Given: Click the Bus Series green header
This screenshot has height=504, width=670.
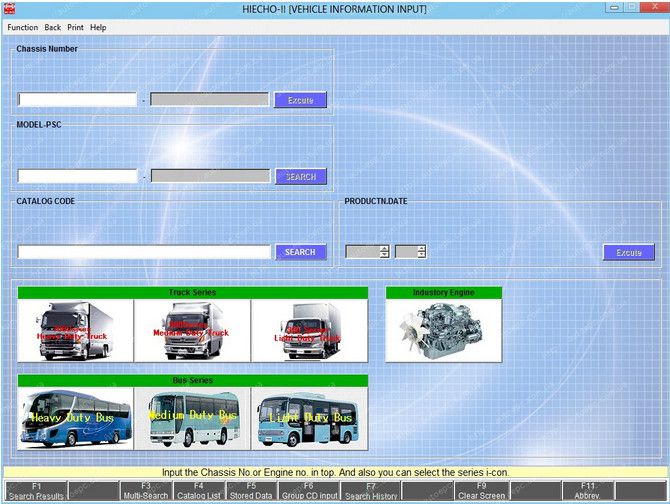Looking at the screenshot, I should coord(193,380).
